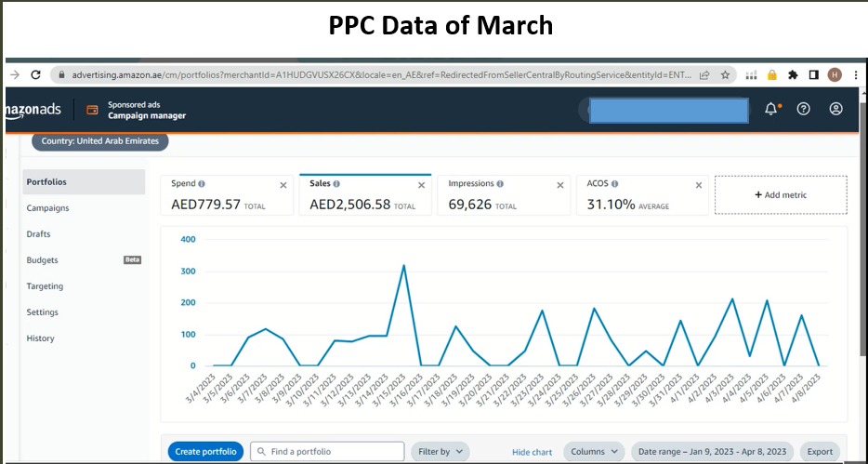Bookmark this page with the star icon
This screenshot has height=464, width=868.
tap(725, 74)
